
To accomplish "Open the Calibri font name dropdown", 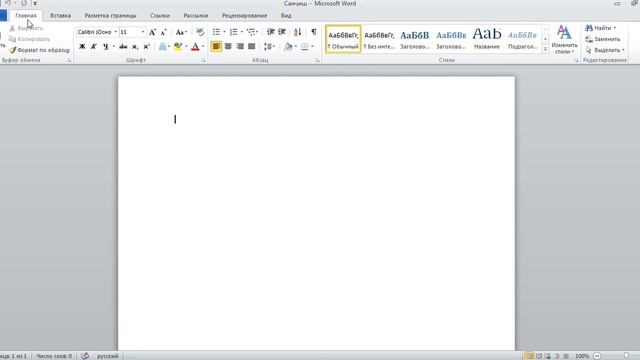I will [116, 32].
